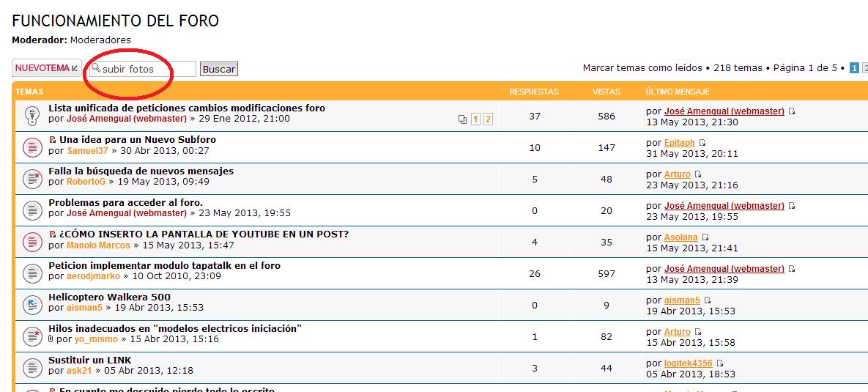
Task: View latest post icon next to Epitaph
Action: coord(702,143)
